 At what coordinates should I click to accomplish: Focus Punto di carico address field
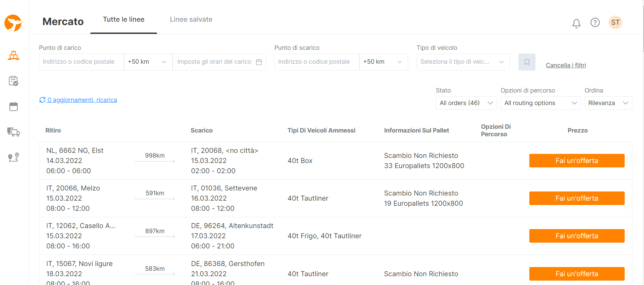pos(81,62)
